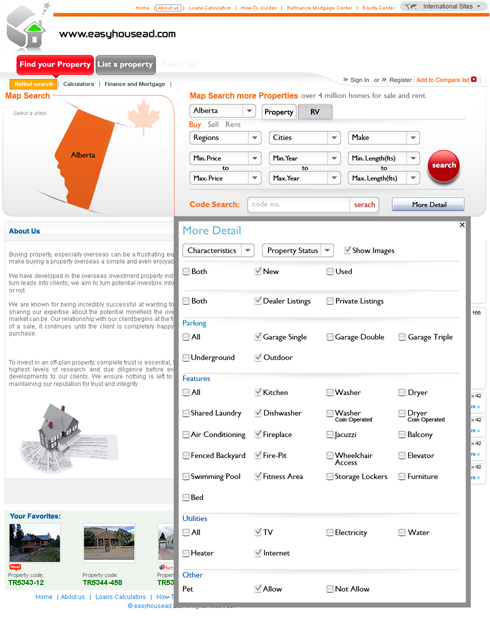Image resolution: width=490 pixels, height=625 pixels.
Task: Check the Wheelchair Access checkbox
Action: 330,456
